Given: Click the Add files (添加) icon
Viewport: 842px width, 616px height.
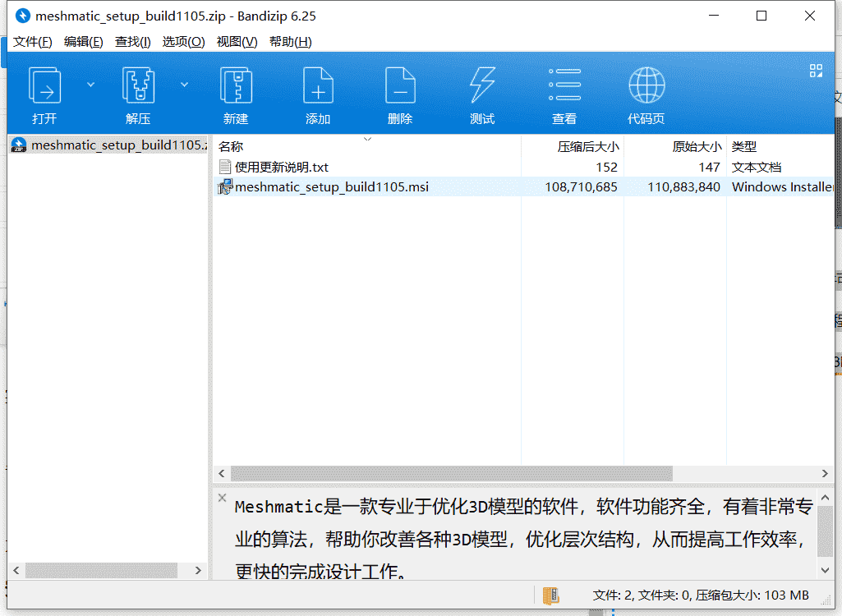Looking at the screenshot, I should tap(318, 85).
